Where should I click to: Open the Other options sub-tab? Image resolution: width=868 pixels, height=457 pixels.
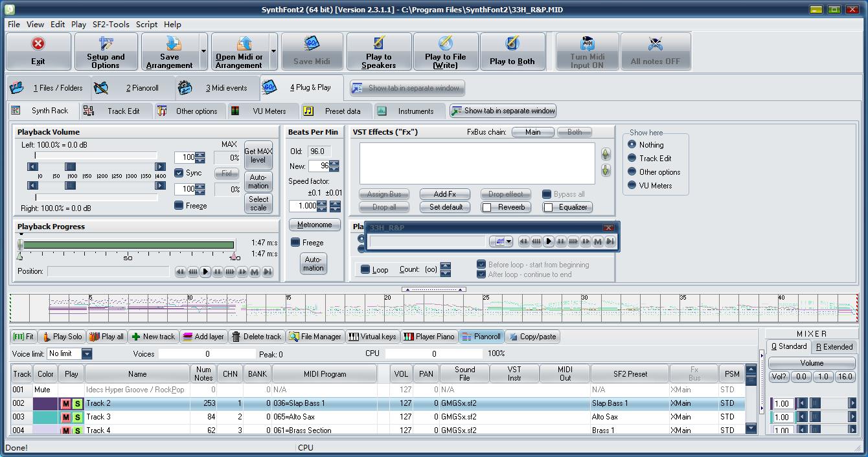189,111
